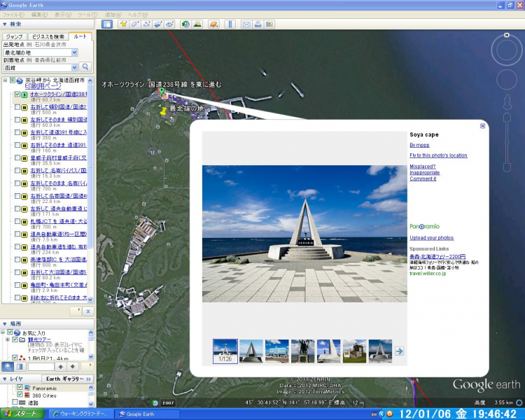Uncheck the オホーツクライン/国道238 route step
525x420 pixels.
(x=17, y=94)
